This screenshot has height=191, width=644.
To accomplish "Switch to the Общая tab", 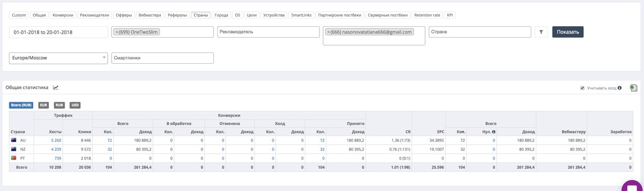I will pyautogui.click(x=39, y=15).
